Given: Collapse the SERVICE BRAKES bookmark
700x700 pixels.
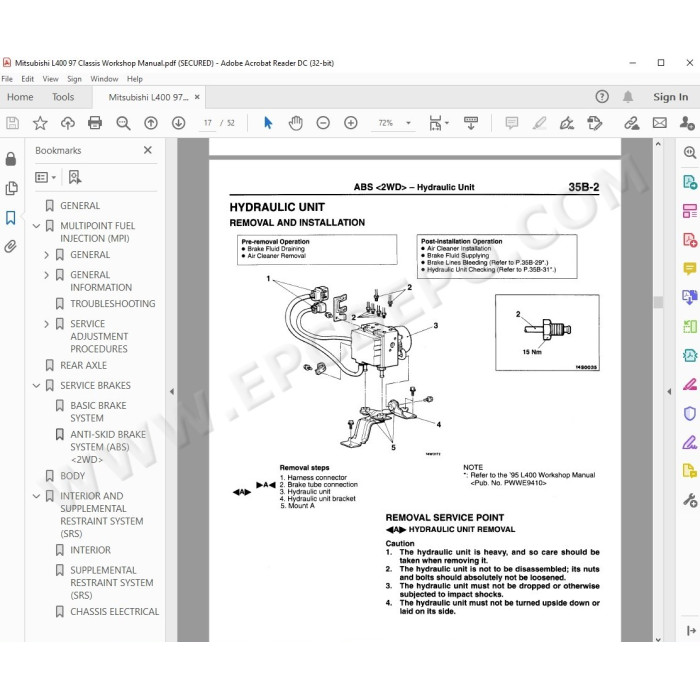Looking at the screenshot, I should [x=37, y=385].
